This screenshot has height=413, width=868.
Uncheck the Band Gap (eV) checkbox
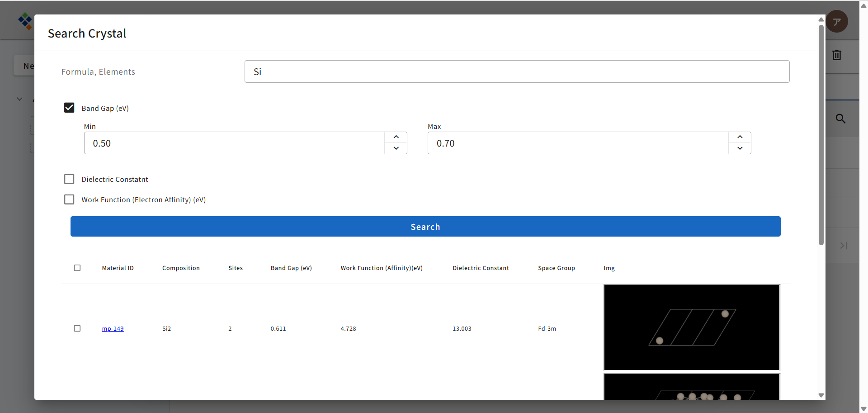69,108
